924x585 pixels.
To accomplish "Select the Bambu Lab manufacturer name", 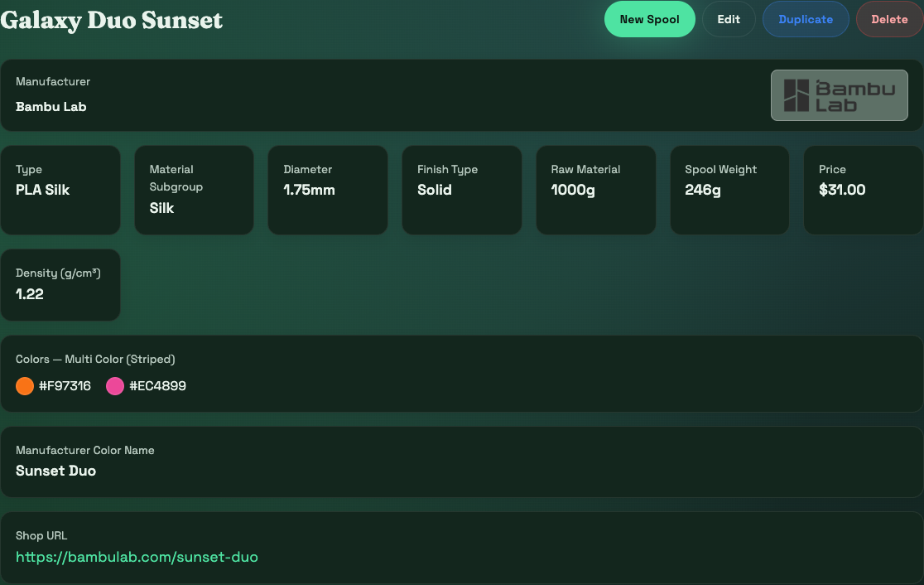I will [x=51, y=107].
